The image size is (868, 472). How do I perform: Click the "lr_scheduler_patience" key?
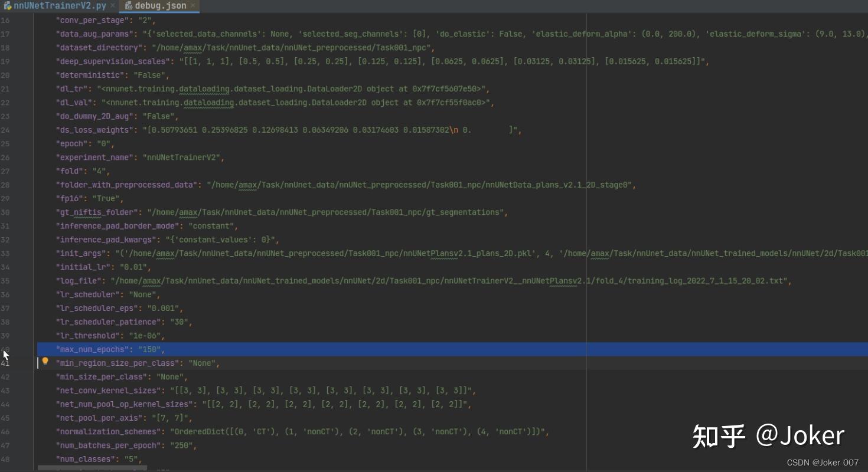coord(109,322)
